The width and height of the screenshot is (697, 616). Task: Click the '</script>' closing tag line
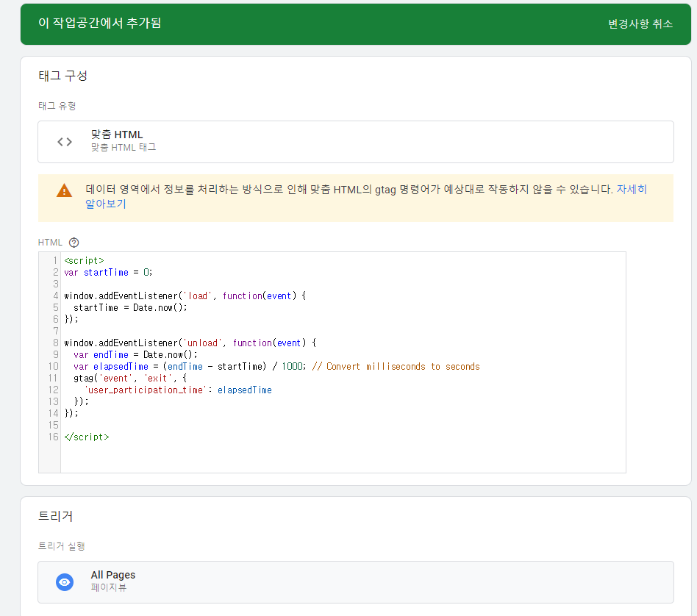coord(87,437)
